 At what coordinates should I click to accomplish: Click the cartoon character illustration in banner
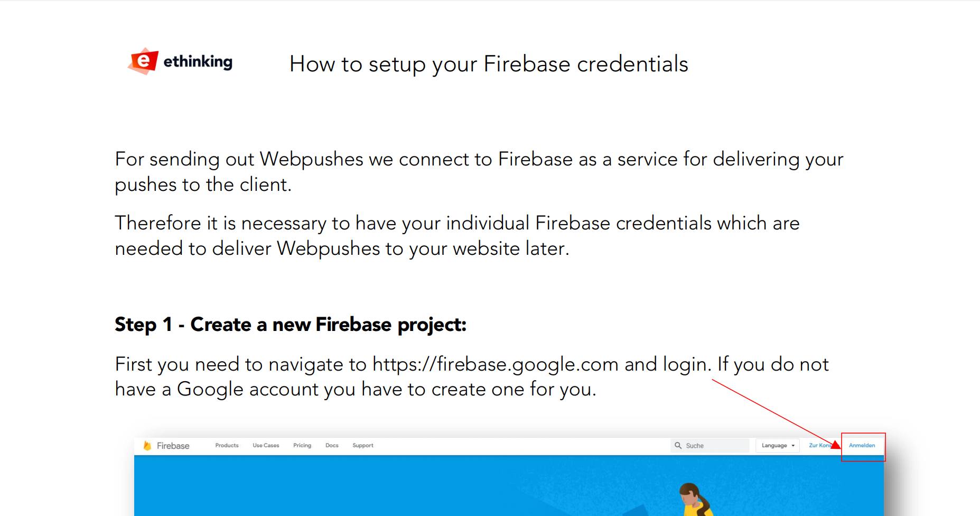[x=695, y=499]
